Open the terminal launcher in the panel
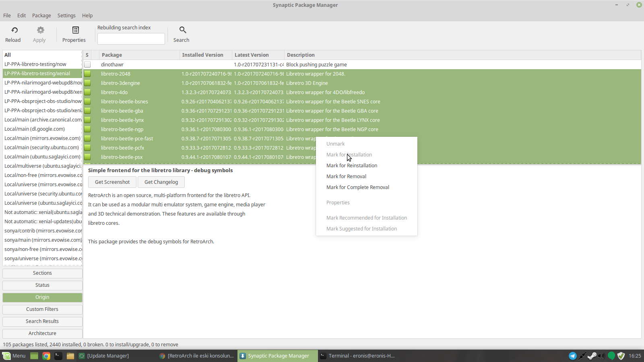 click(58, 356)
